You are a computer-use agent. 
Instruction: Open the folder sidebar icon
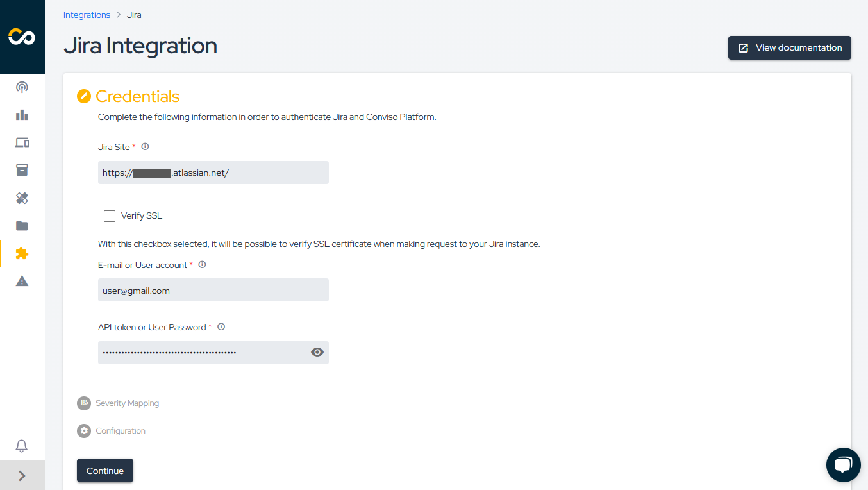[22, 226]
